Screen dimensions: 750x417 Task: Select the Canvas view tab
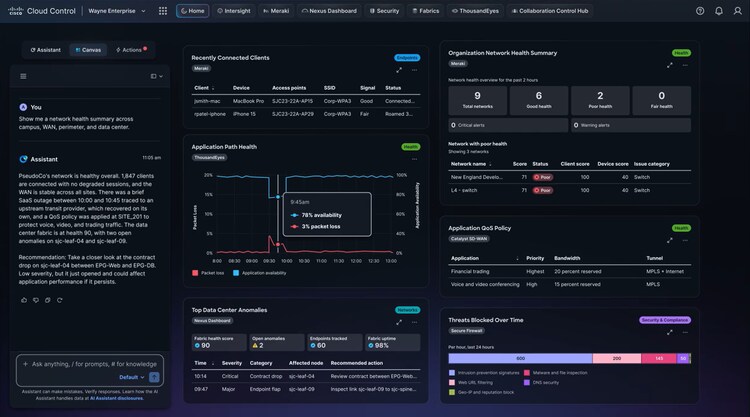click(x=88, y=50)
